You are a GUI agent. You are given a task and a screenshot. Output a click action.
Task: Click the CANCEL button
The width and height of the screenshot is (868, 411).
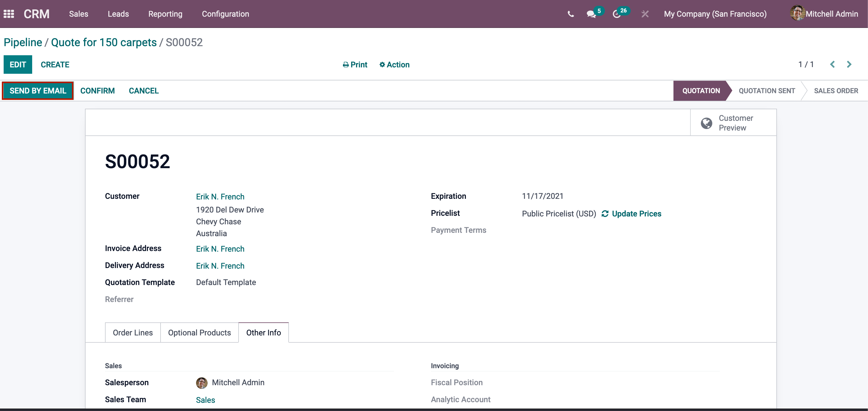point(144,91)
